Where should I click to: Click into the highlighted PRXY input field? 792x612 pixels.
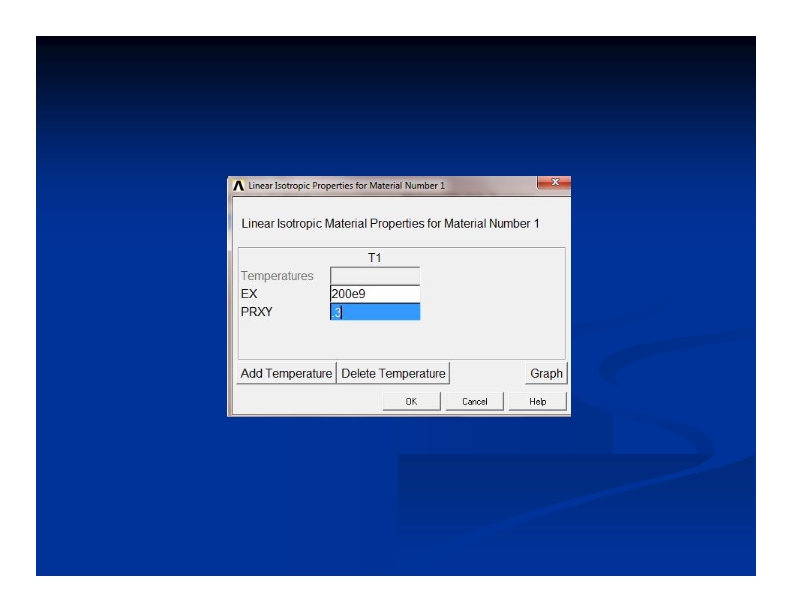375,312
